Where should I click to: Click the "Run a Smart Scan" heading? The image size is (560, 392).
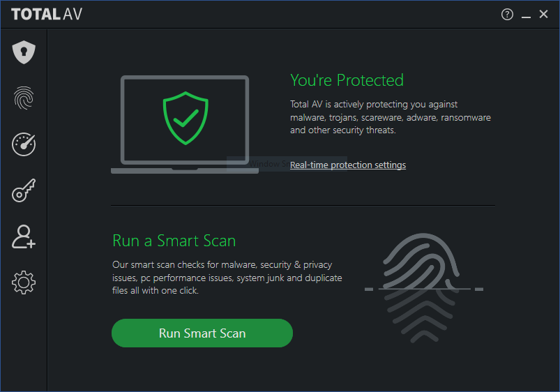coord(174,241)
